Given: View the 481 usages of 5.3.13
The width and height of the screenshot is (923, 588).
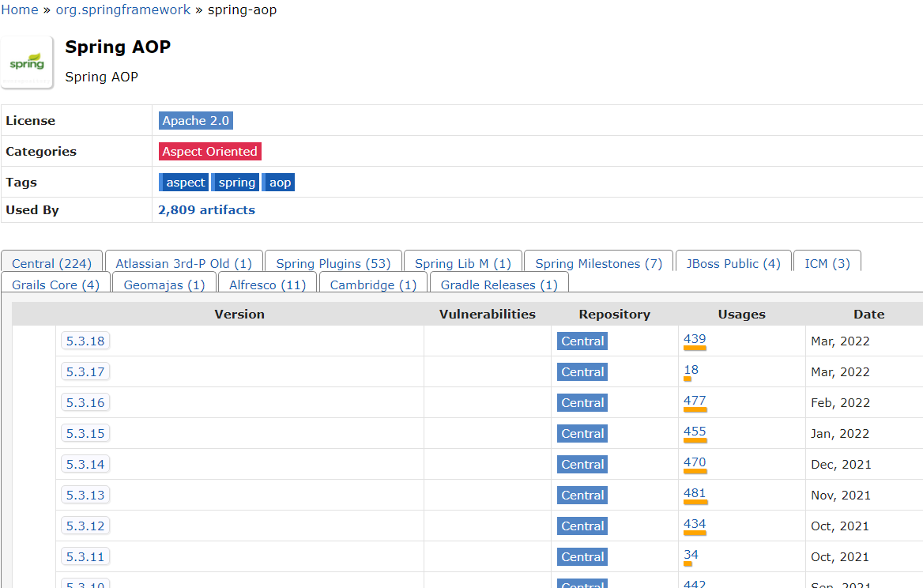Looking at the screenshot, I should [x=695, y=493].
